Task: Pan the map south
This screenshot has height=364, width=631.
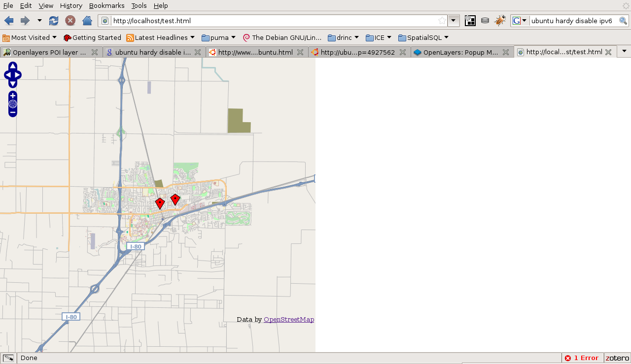Action: click(x=13, y=84)
